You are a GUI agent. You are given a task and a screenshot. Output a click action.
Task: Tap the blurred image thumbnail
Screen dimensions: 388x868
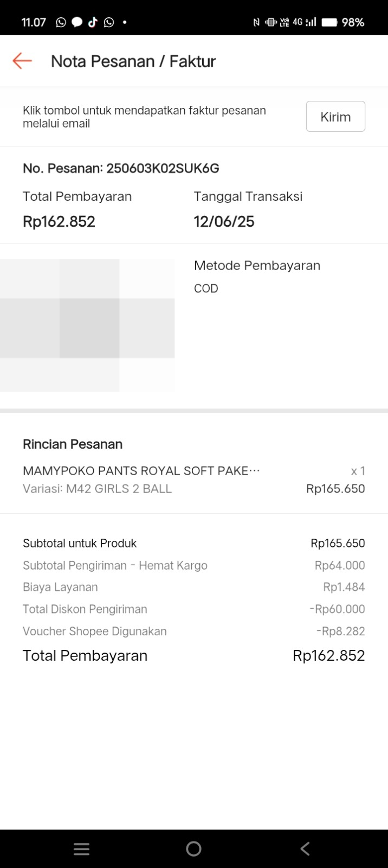pos(87,325)
